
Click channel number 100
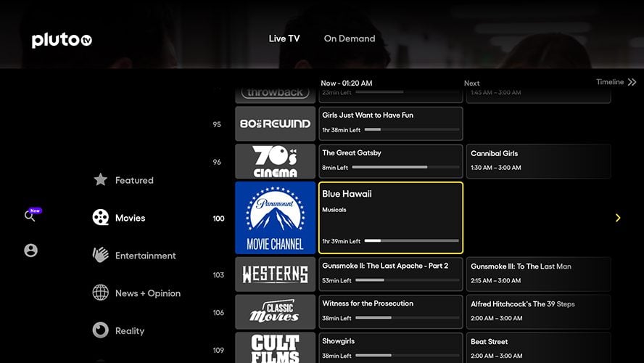(218, 219)
